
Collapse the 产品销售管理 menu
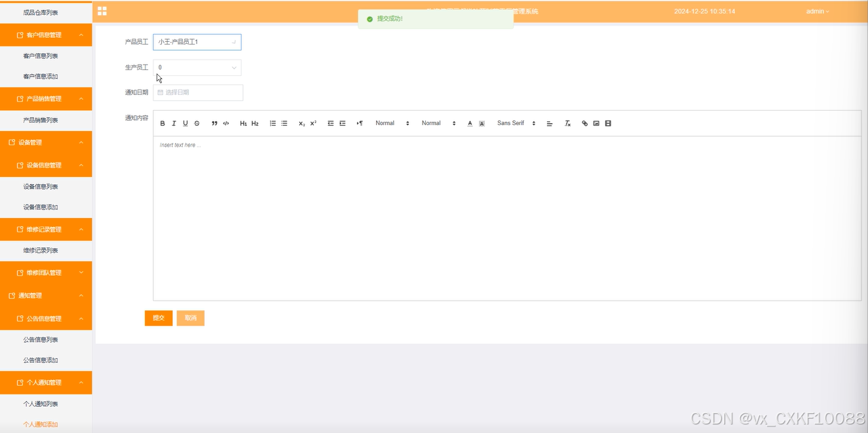point(46,99)
